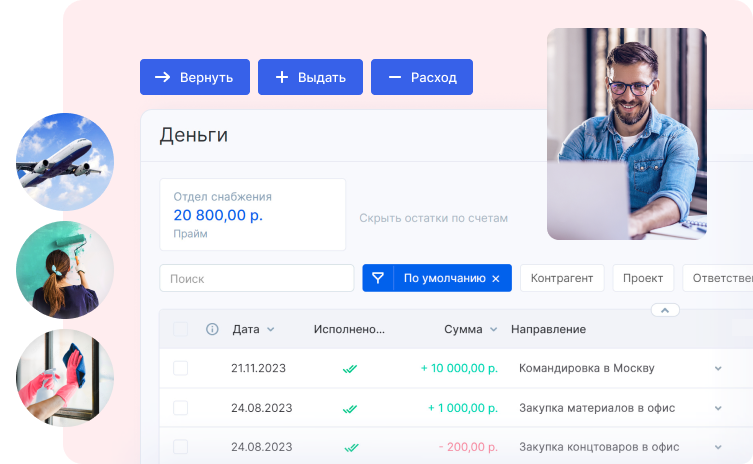Click the double-check icon for Командировка в Москву
The image size is (753, 464).
pos(350,369)
